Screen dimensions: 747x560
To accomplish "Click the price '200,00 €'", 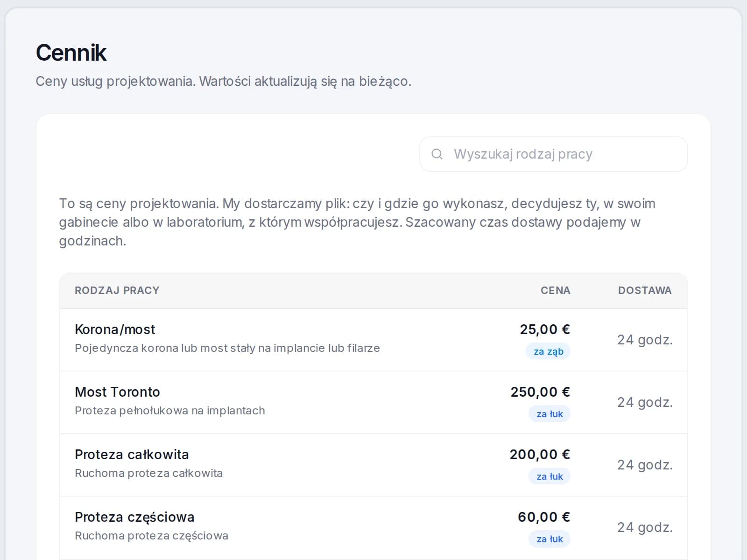I will (x=540, y=455).
